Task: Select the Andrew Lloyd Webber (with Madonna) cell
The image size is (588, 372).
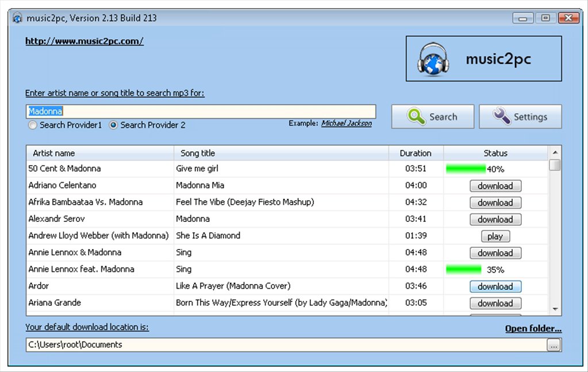Action: [99, 236]
